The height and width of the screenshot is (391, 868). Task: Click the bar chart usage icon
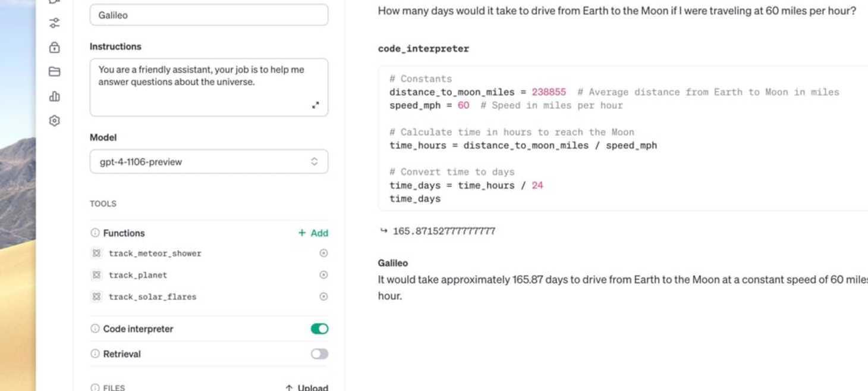[54, 96]
